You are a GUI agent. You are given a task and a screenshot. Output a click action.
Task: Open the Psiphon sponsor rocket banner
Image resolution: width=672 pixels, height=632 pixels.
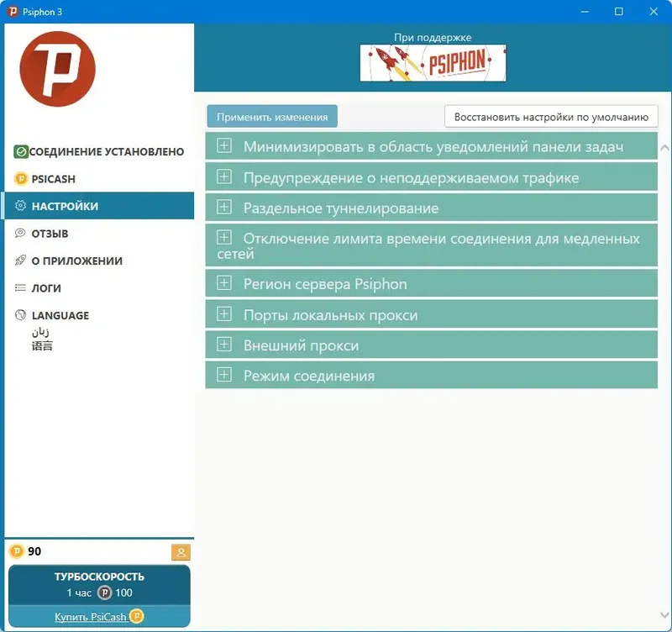[433, 63]
